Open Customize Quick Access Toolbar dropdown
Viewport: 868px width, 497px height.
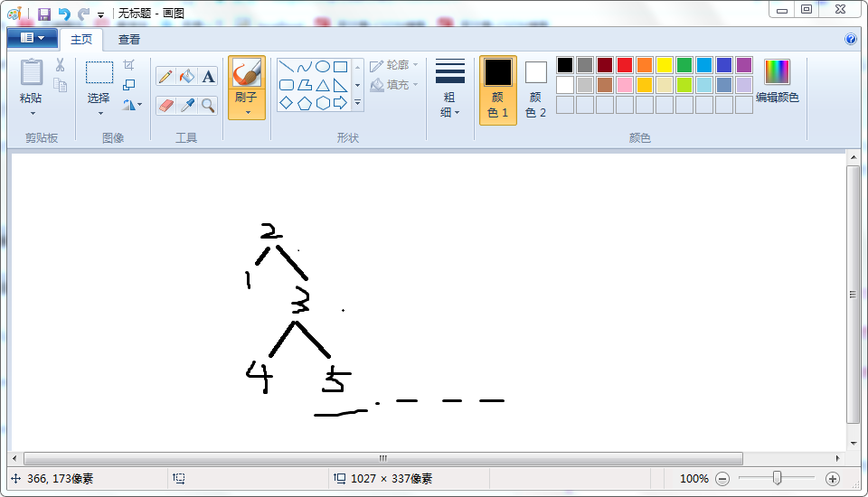tap(100, 15)
